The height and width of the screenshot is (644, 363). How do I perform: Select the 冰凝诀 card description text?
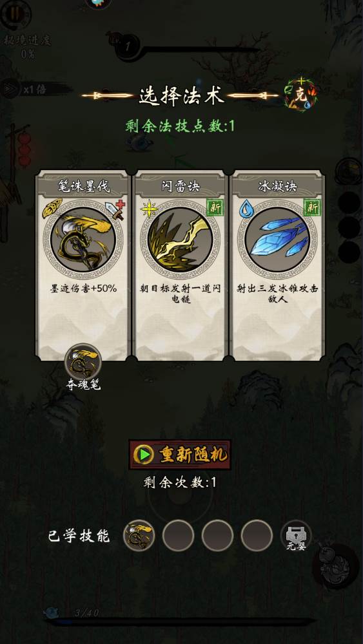tap(277, 294)
